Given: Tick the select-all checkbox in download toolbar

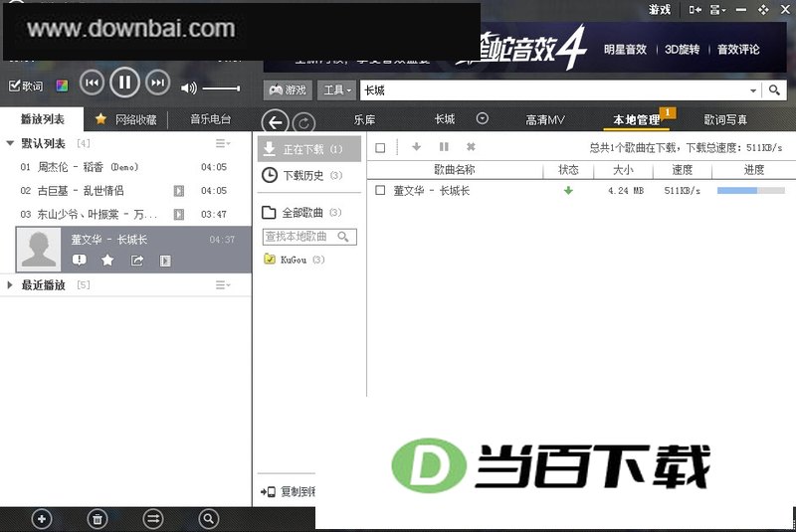Looking at the screenshot, I should click(380, 147).
